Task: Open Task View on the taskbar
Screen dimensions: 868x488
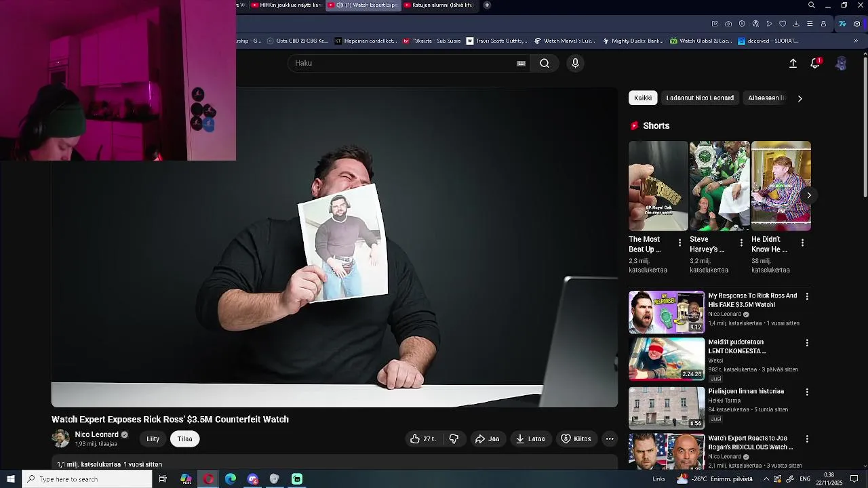Action: coord(163,479)
